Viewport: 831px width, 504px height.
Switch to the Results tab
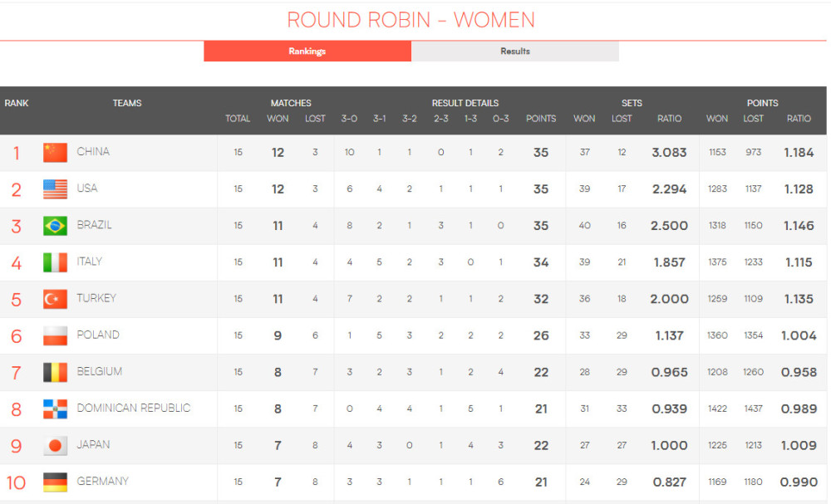click(515, 51)
